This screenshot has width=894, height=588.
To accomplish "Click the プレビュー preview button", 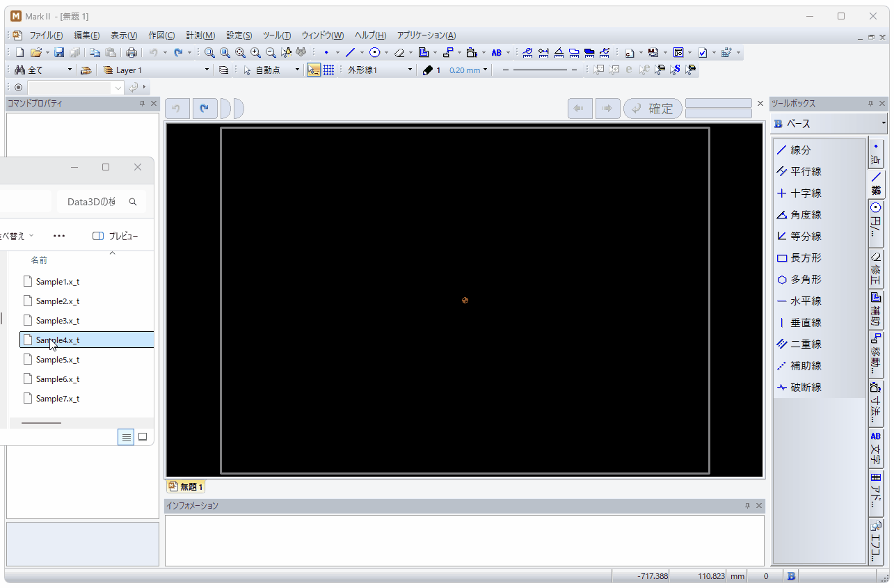I will 115,237.
